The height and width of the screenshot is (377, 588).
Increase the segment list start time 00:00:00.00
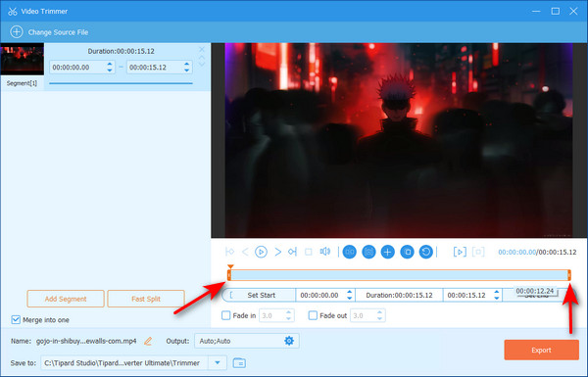(110, 65)
